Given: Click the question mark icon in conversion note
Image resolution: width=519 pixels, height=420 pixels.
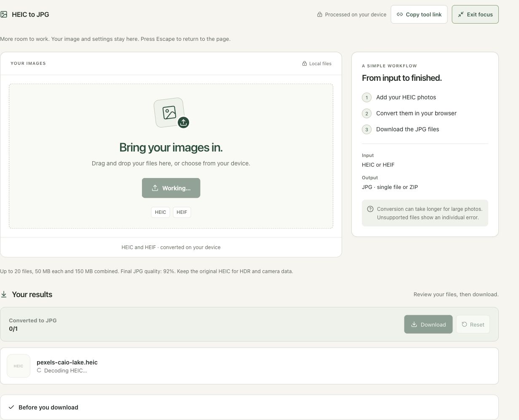Looking at the screenshot, I should tap(370, 209).
